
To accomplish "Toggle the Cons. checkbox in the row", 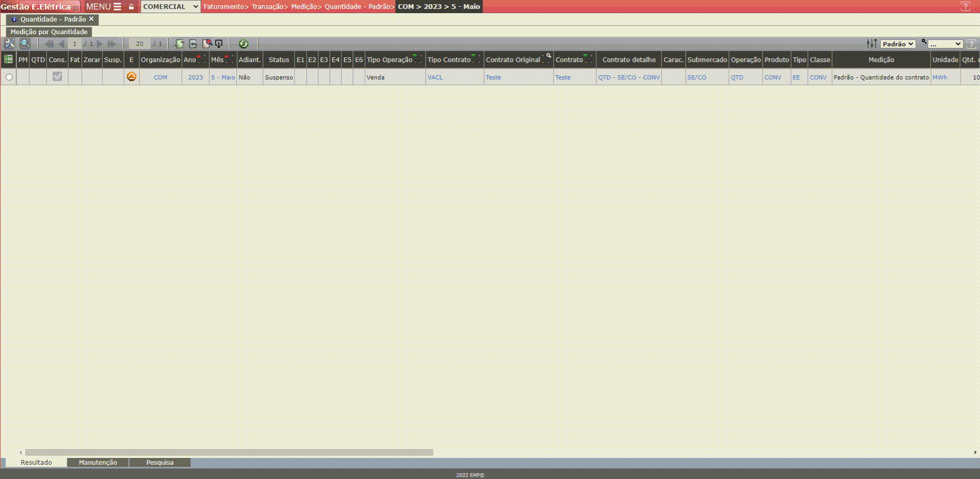I will pos(57,77).
